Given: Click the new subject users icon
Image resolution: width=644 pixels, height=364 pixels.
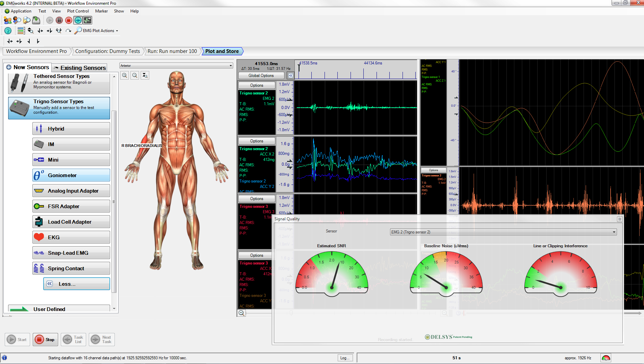Looking at the screenshot, I should point(7,20).
